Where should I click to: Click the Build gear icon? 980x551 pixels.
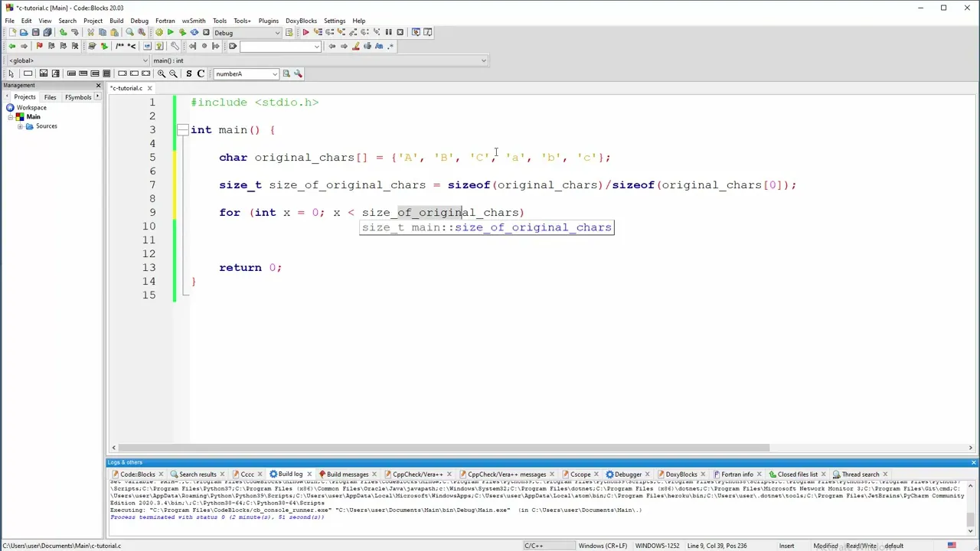pos(158,32)
